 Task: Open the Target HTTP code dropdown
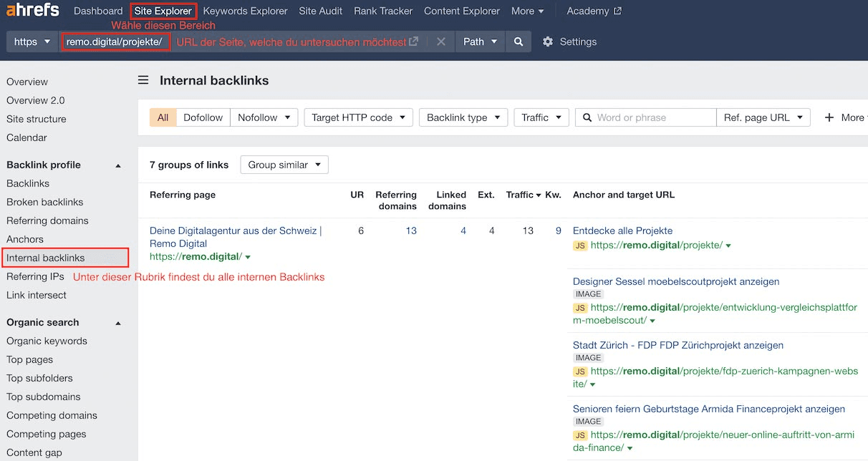[359, 117]
